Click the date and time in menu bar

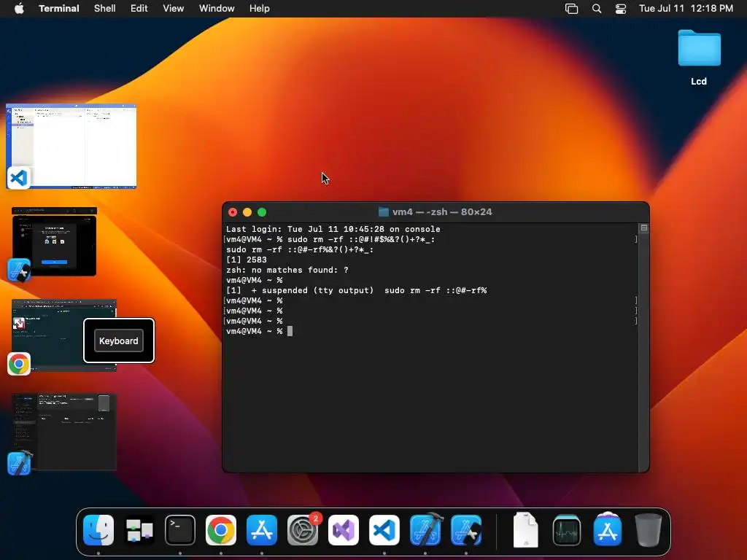pyautogui.click(x=686, y=9)
